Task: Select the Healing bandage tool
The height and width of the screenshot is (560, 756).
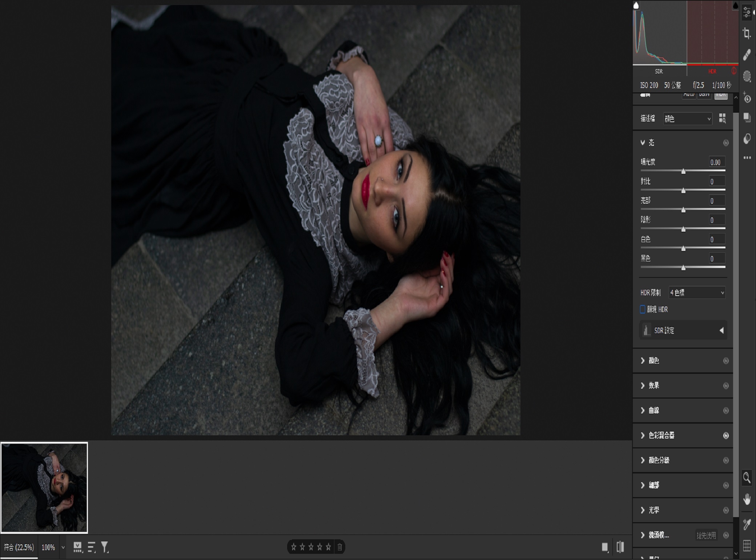Action: point(747,55)
